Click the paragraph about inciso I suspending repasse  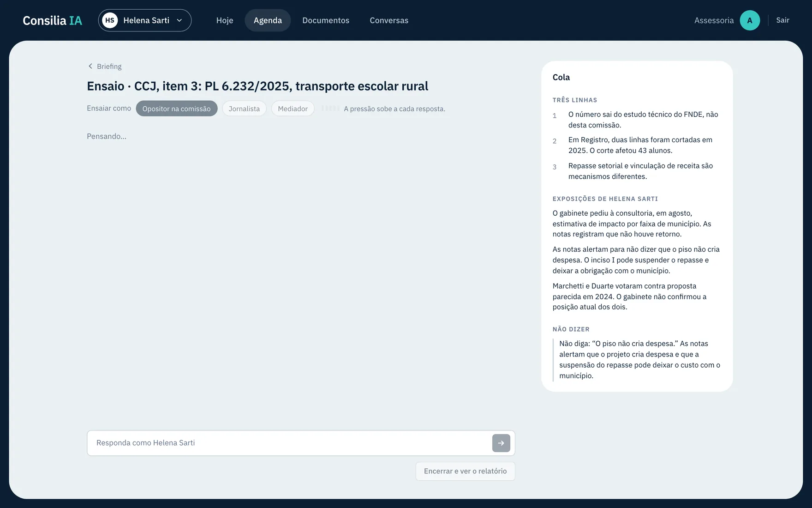pyautogui.click(x=637, y=260)
